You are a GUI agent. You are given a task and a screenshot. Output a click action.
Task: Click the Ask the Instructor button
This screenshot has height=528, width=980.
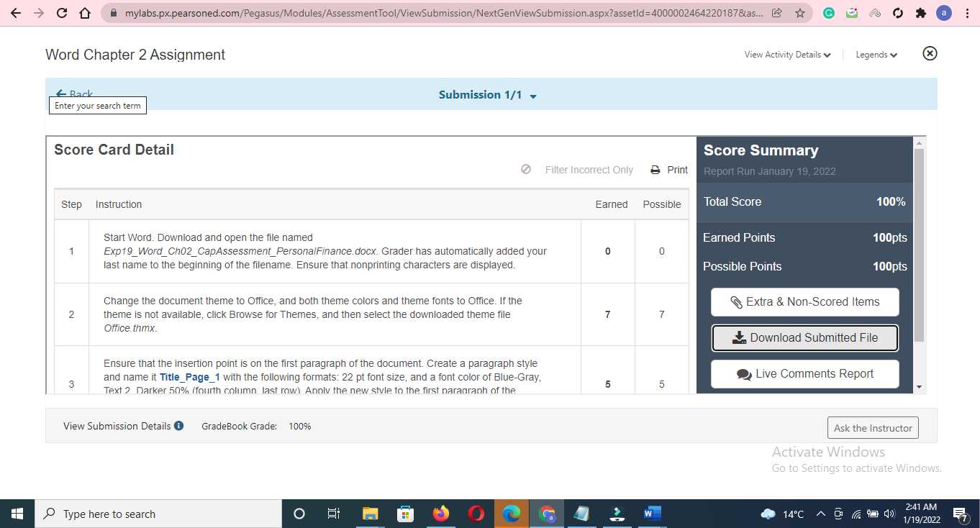point(873,428)
